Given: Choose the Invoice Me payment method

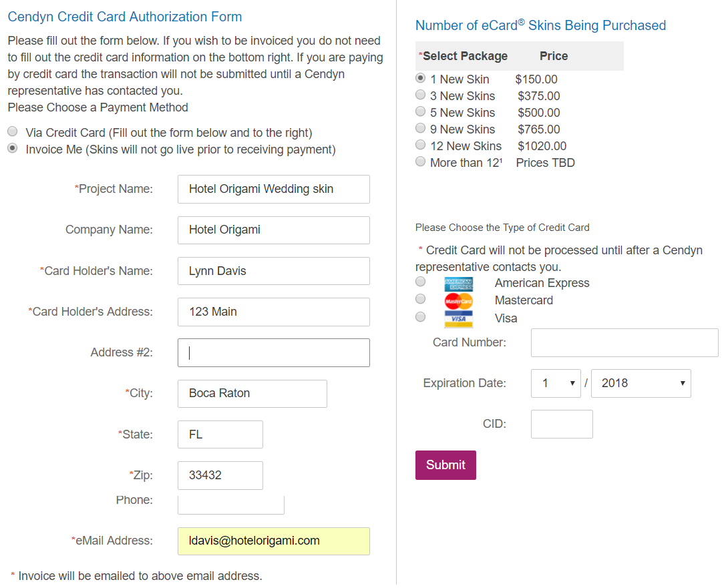Looking at the screenshot, I should (13, 149).
